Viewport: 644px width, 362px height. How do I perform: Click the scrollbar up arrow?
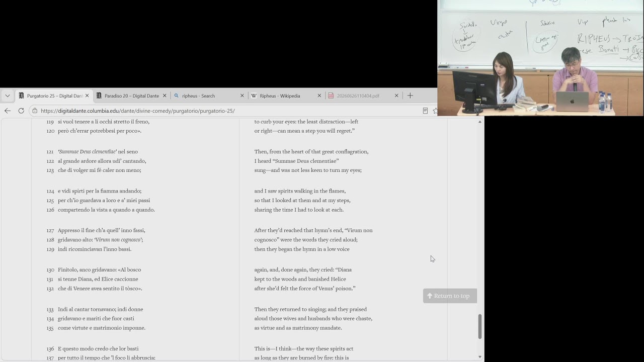[479, 122]
